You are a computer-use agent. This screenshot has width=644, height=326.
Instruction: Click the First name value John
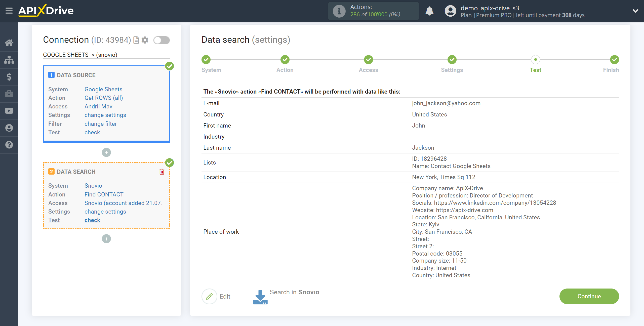coord(419,126)
